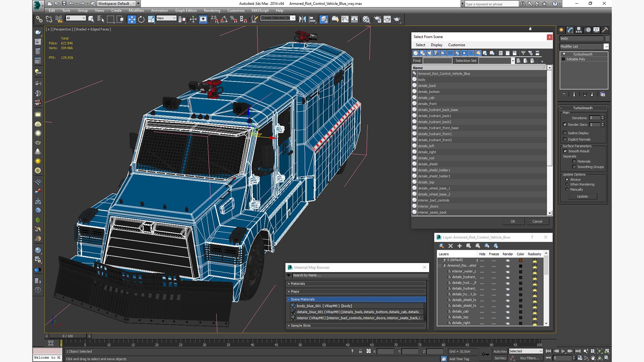Image resolution: width=644 pixels, height=362 pixels.
Task: Open Customize menu in Select From Scene
Action: pyautogui.click(x=457, y=45)
